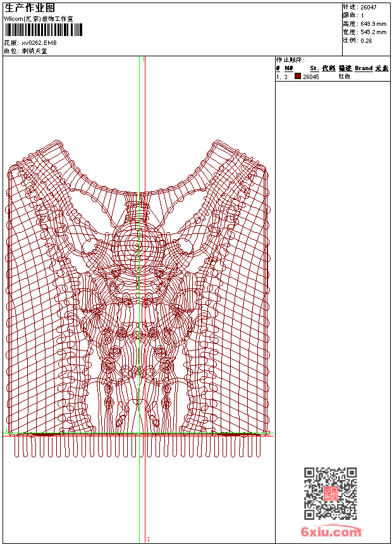Click the stitch value '26045' in the row
The height and width of the screenshot is (544, 392).
pos(311,77)
